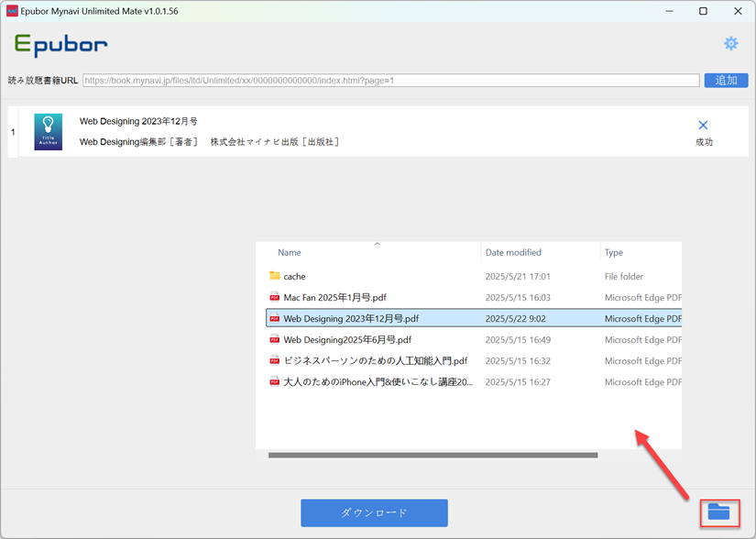The image size is (756, 539).
Task: Click PDF icon of 大人のためのiPhone入門 file
Action: 275,382
